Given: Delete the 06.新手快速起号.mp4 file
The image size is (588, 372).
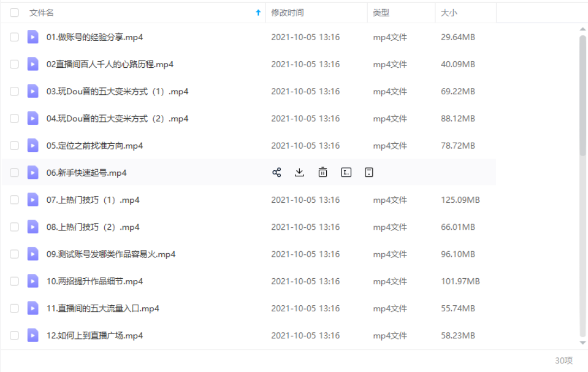Looking at the screenshot, I should 323,172.
